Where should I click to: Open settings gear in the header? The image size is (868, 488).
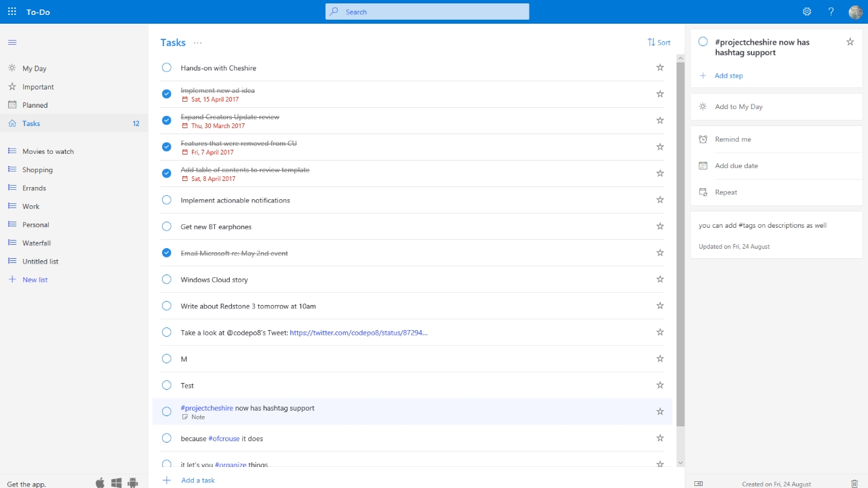[x=807, y=12]
